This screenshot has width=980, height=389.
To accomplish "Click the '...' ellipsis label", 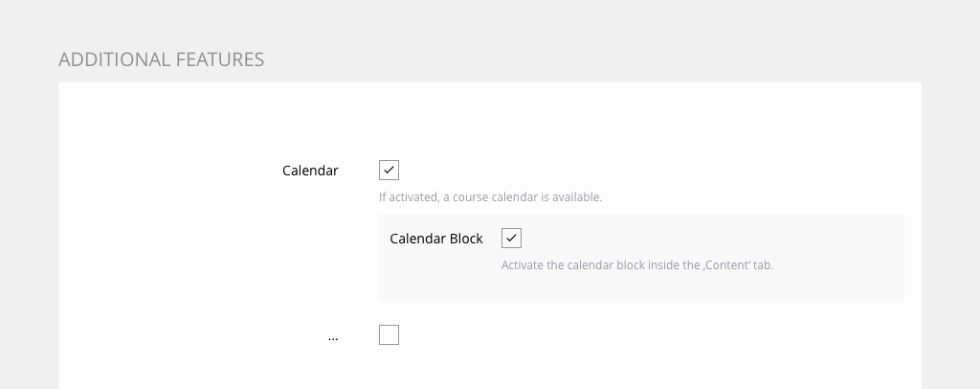I will [333, 336].
